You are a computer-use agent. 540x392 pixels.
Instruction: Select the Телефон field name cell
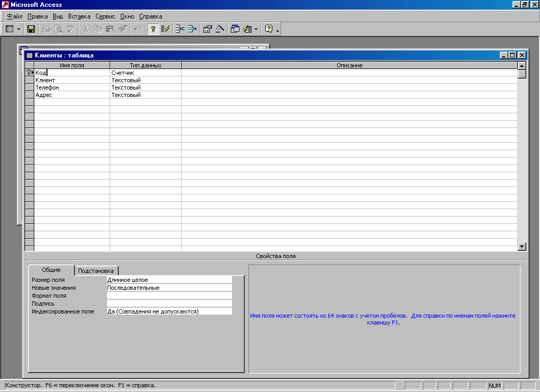72,87
